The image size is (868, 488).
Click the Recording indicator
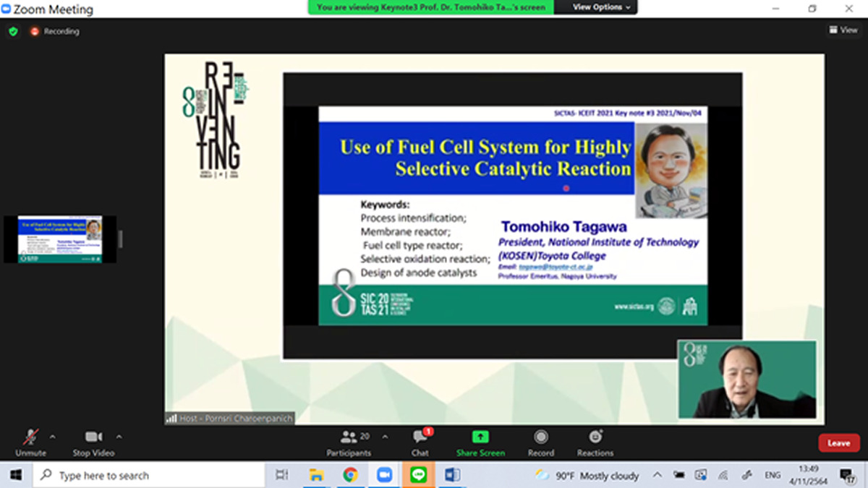pyautogui.click(x=55, y=32)
